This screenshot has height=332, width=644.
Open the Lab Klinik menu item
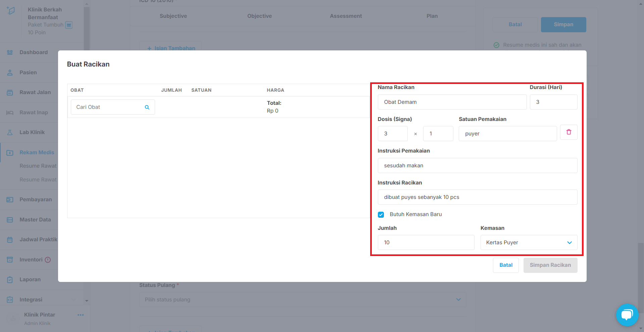tap(32, 132)
